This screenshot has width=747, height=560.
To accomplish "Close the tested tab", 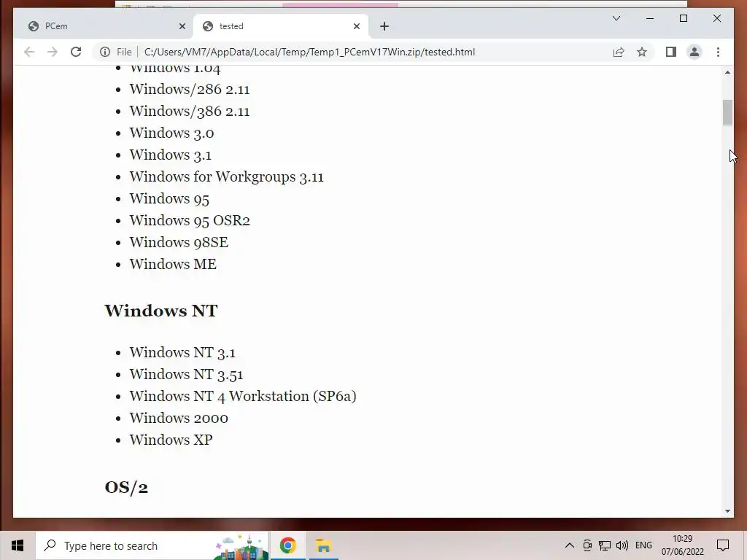I will [x=356, y=26].
